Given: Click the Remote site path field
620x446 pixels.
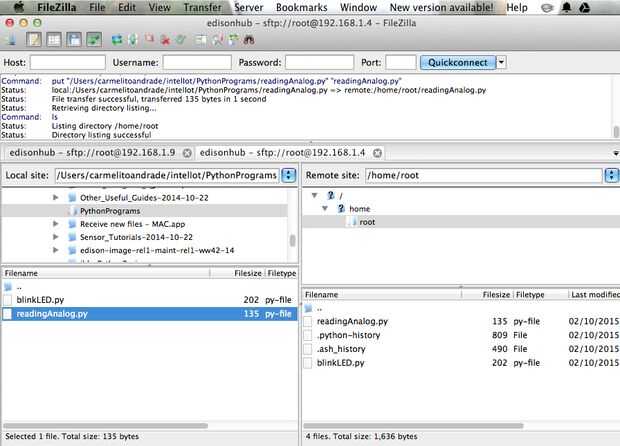Looking at the screenshot, I should click(484, 175).
